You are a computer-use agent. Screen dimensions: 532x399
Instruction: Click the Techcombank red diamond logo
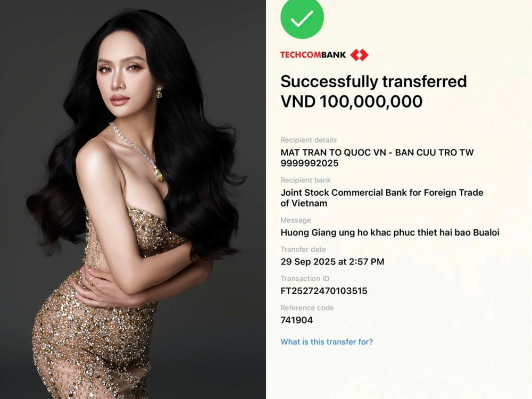click(x=359, y=55)
